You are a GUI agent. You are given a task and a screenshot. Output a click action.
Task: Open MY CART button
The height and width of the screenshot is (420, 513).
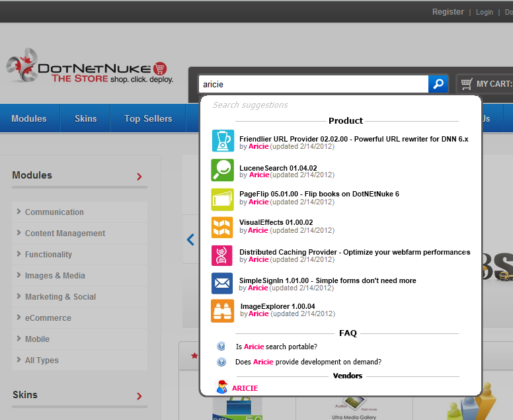[x=485, y=84]
